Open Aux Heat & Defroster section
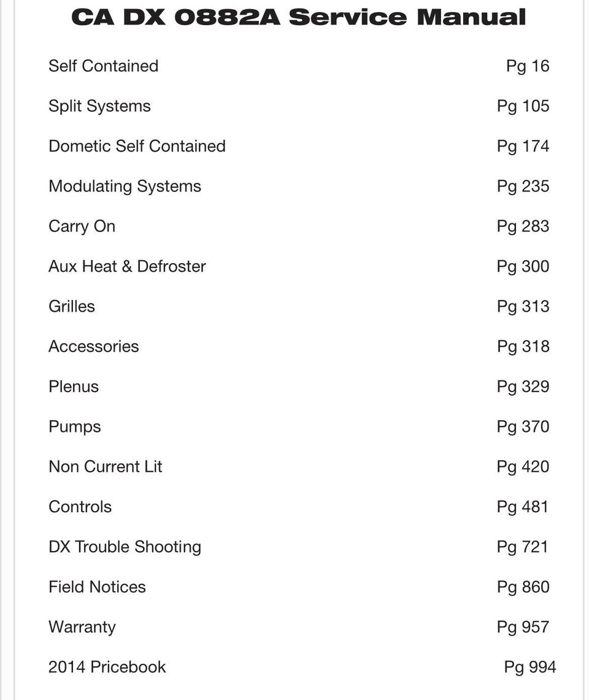Screen dimensions: 589x700 click(x=127, y=266)
